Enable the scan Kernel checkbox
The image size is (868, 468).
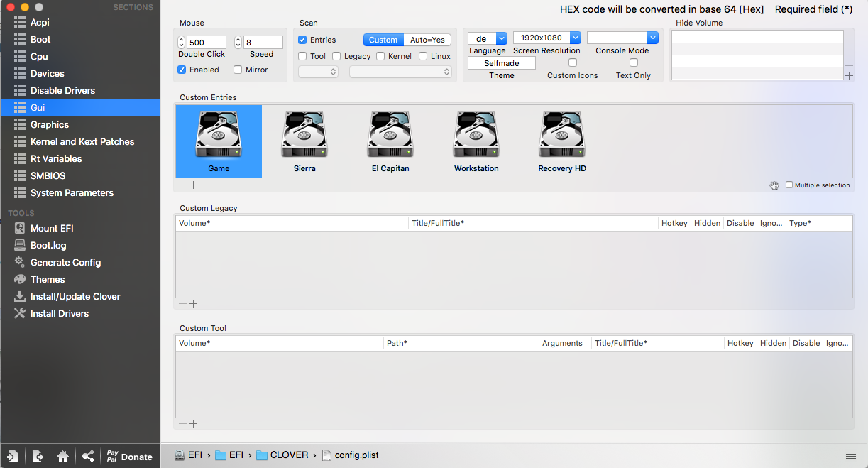pos(380,56)
